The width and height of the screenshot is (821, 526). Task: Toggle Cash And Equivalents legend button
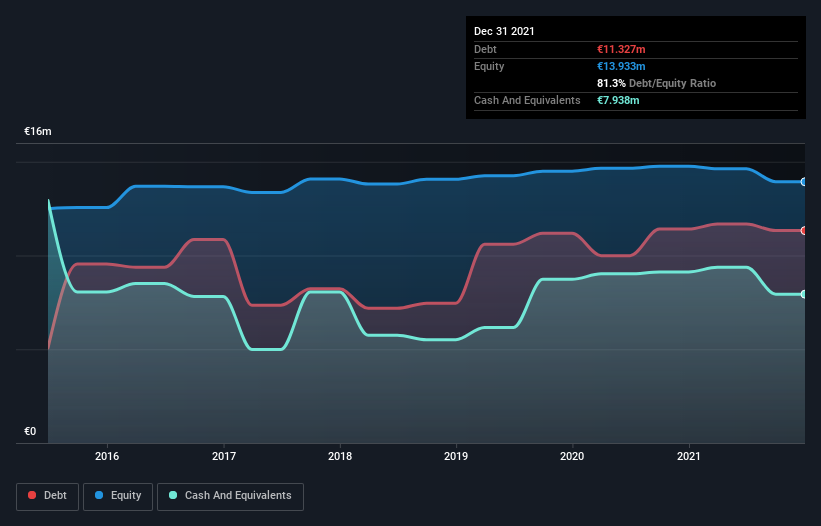pyautogui.click(x=230, y=496)
